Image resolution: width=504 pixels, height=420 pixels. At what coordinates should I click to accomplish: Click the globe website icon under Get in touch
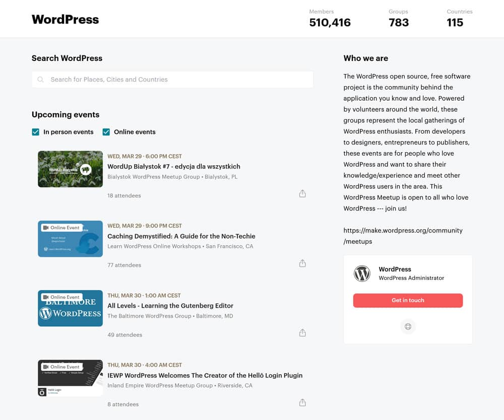pos(408,326)
